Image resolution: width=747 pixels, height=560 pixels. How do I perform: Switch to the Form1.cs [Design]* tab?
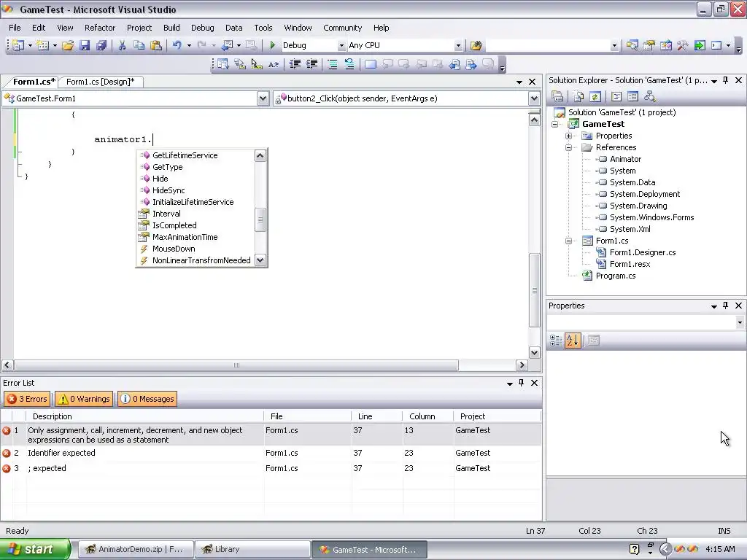point(101,82)
